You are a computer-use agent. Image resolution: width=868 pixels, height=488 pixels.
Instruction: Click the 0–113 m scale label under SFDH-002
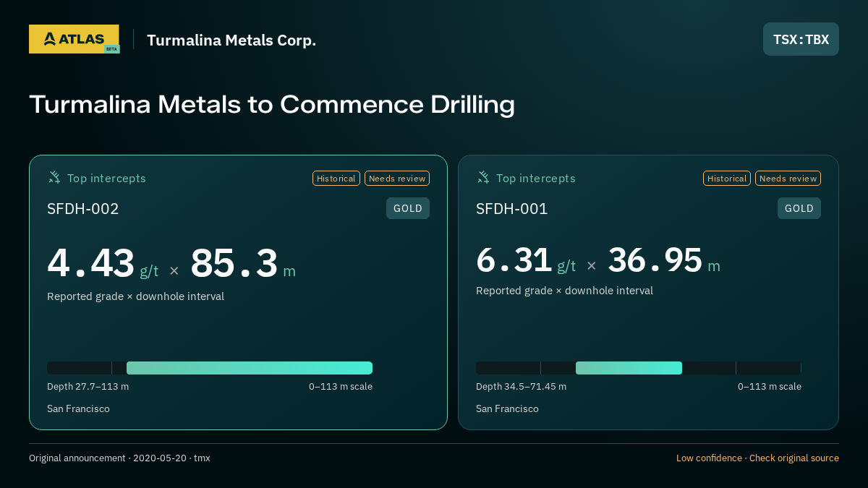tap(341, 387)
